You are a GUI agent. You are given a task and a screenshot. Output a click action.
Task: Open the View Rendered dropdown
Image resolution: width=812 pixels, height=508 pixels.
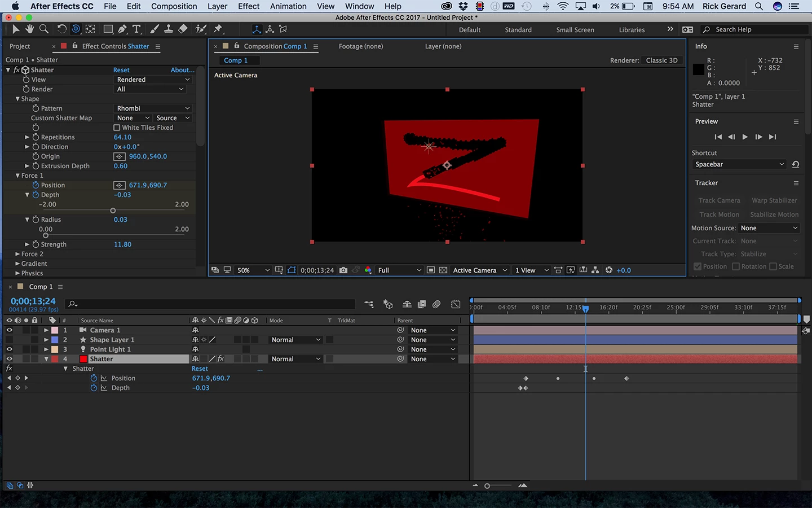[x=153, y=80]
